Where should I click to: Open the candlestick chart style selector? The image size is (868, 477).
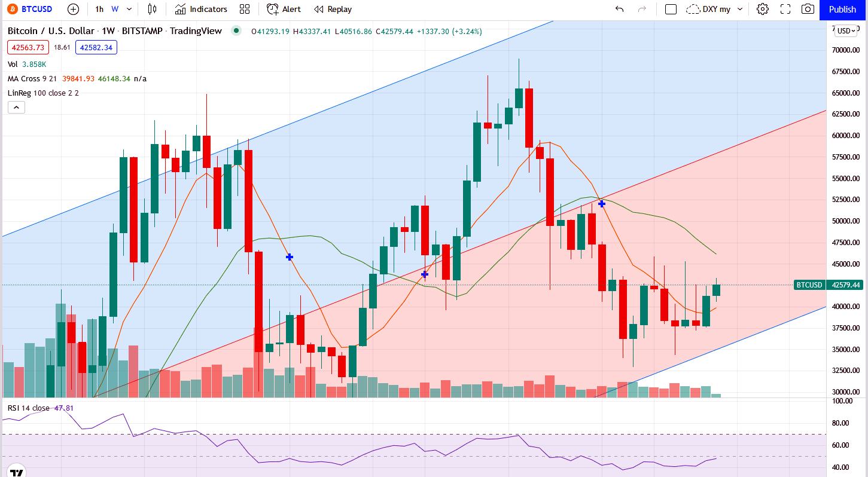click(x=152, y=9)
